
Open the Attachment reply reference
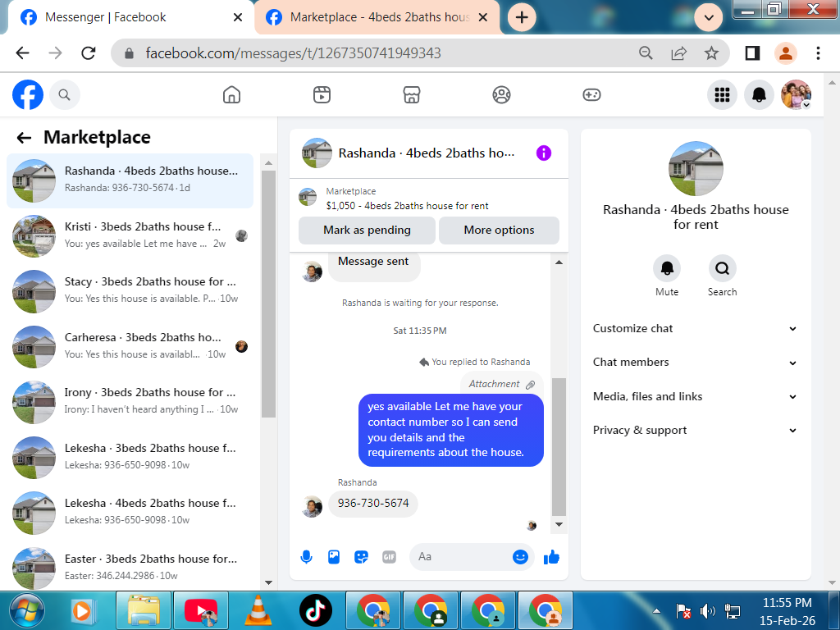tap(501, 384)
